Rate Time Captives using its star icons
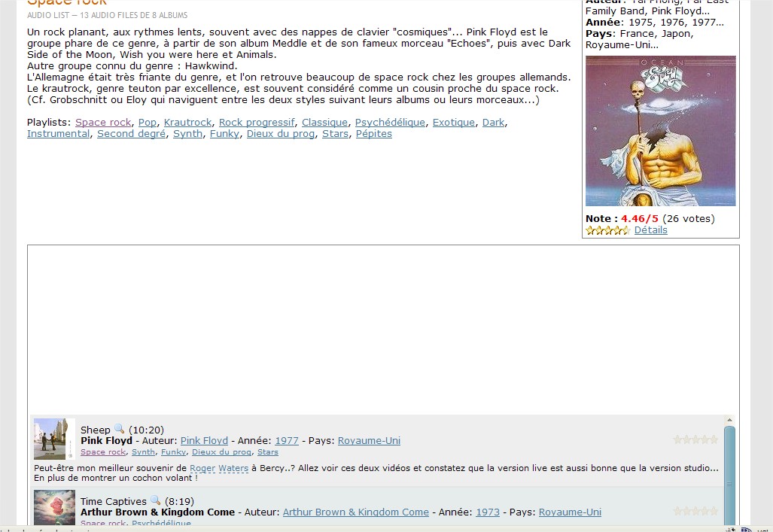Screen dimensions: 773x532 pos(695,511)
